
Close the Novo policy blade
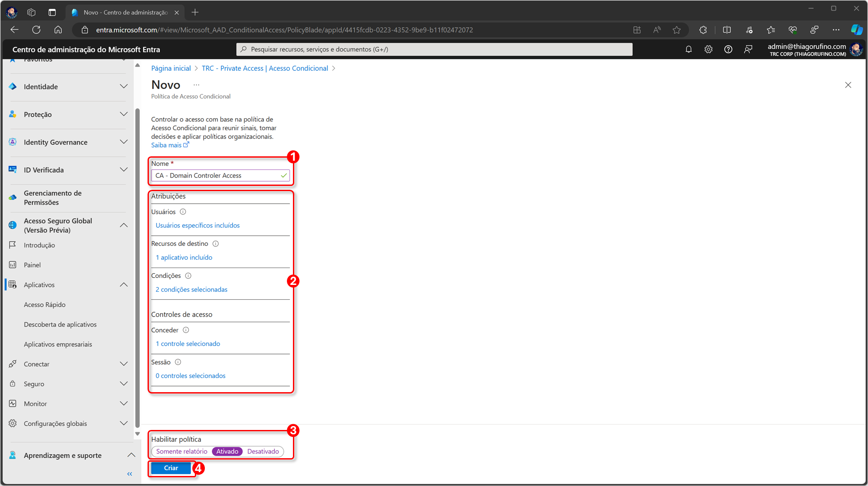point(848,85)
